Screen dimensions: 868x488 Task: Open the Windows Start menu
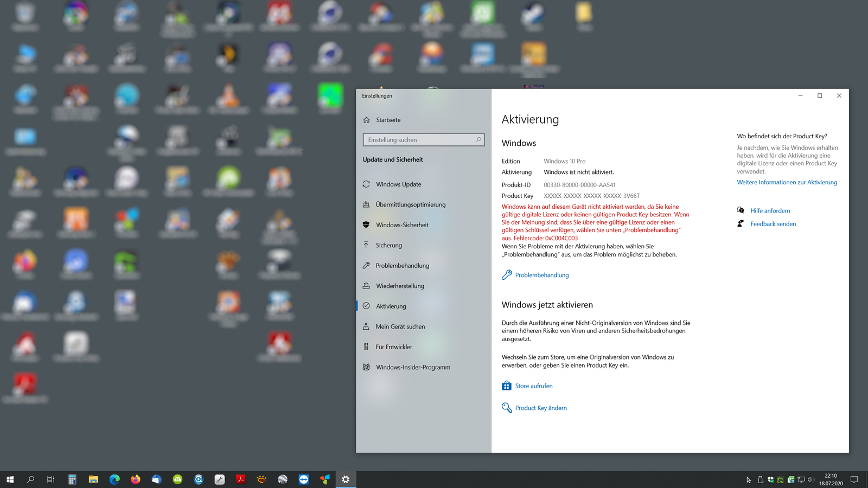click(x=10, y=479)
